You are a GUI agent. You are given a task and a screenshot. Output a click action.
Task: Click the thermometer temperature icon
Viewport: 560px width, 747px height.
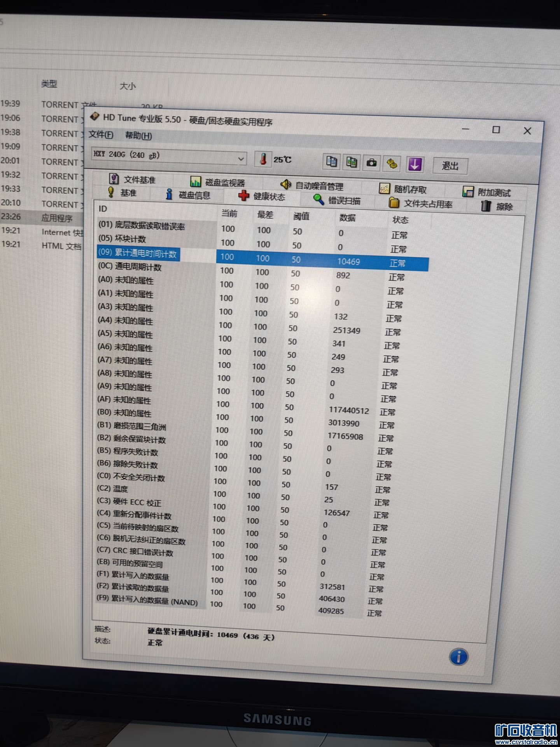(263, 159)
